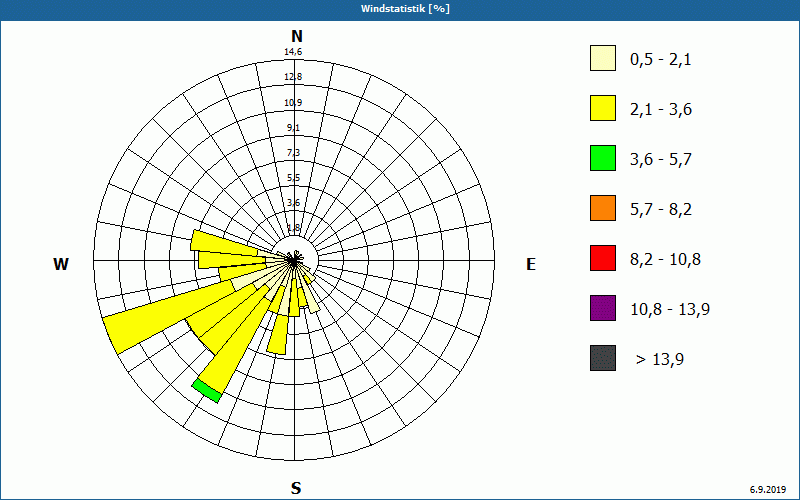The width and height of the screenshot is (800, 500).
Task: Click the legend label 8,2 - 10,8
Action: [x=665, y=260]
